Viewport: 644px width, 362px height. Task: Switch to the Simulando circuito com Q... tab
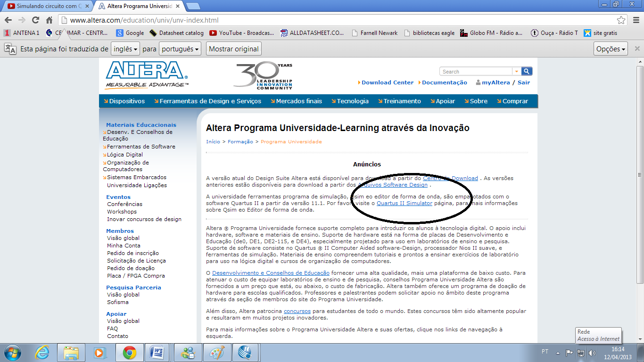coord(48,6)
